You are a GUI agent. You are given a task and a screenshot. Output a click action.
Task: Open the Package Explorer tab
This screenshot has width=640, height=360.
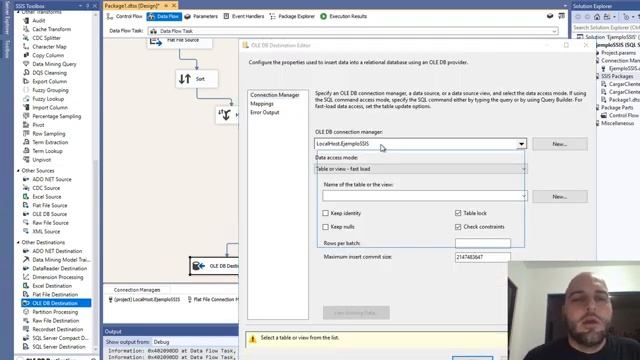click(x=292, y=16)
